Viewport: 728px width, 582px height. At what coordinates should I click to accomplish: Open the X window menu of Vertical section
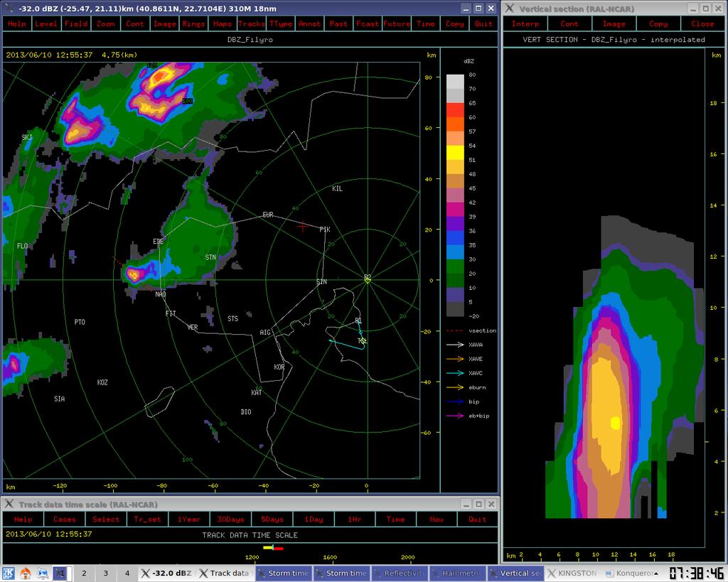coord(509,8)
